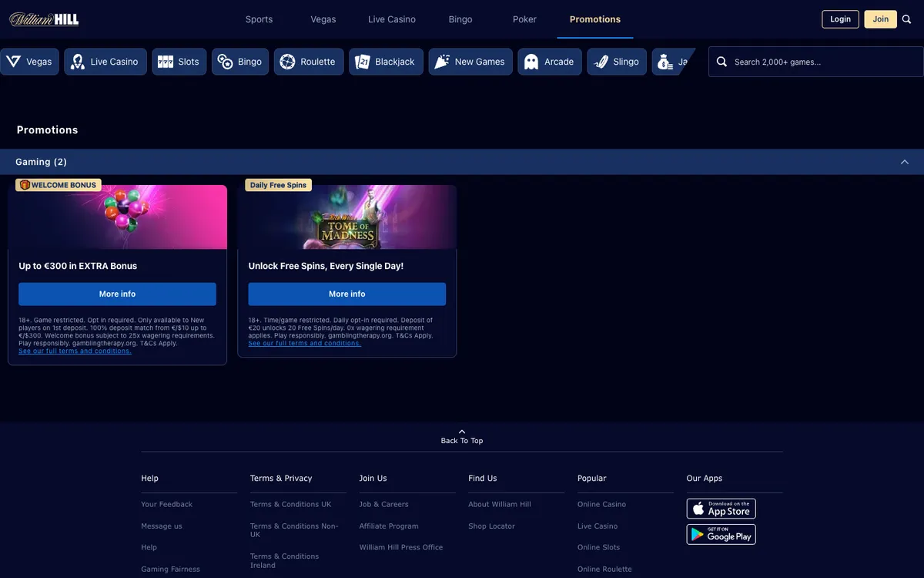This screenshot has height=578, width=924.
Task: Click the Promotions page heading
Action: [47, 129]
